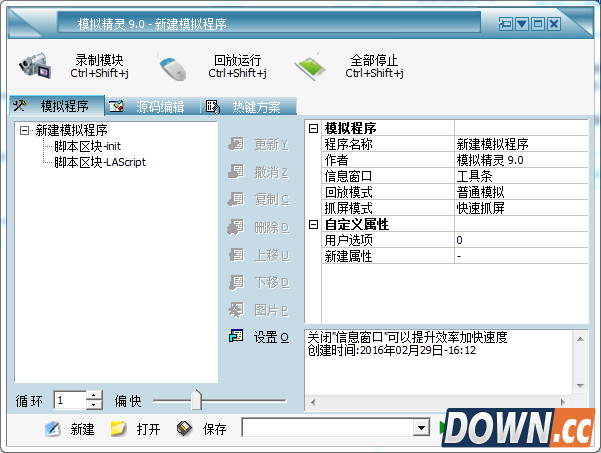Decrease loop count with down spinner arrow
The image size is (601, 453).
94,405
